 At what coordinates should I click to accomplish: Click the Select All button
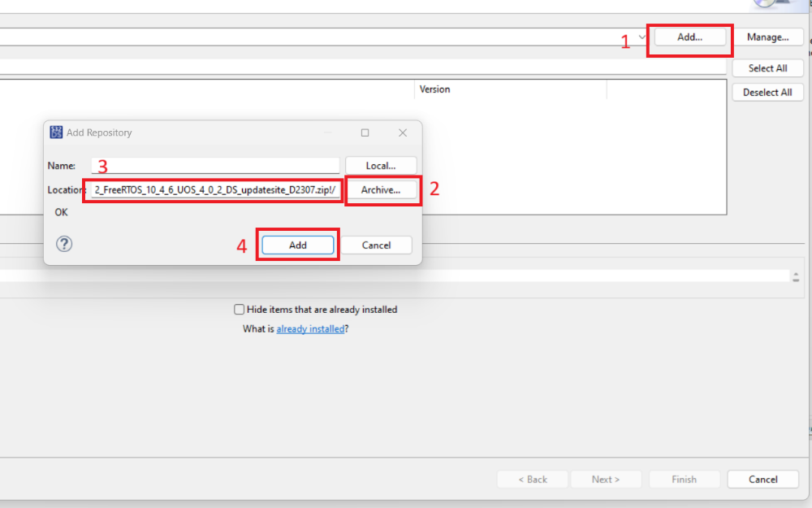point(767,68)
